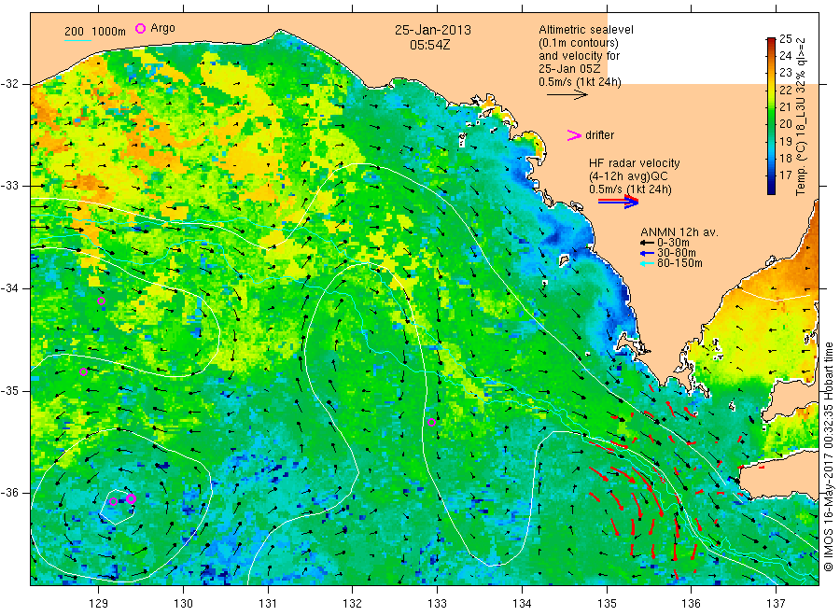Select the Argo marker near 129°E, 34.1°S
The width and height of the screenshot is (840, 616).
point(101,301)
